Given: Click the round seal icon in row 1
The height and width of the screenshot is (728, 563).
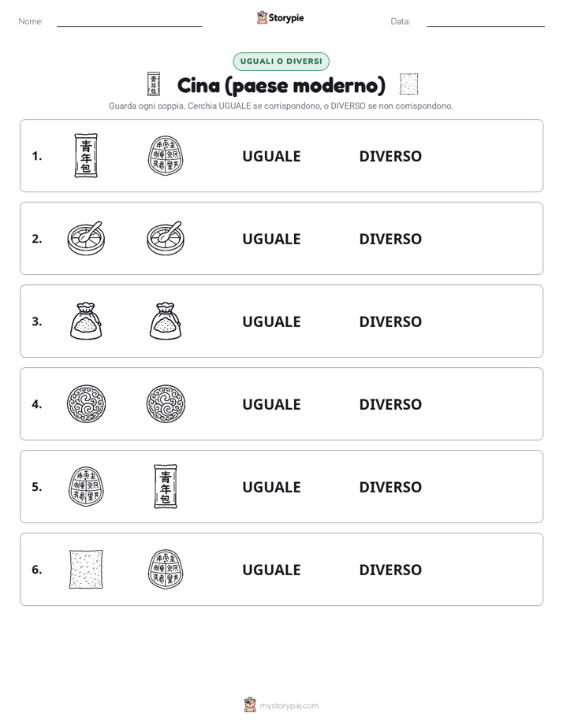Looking at the screenshot, I should pyautogui.click(x=166, y=155).
